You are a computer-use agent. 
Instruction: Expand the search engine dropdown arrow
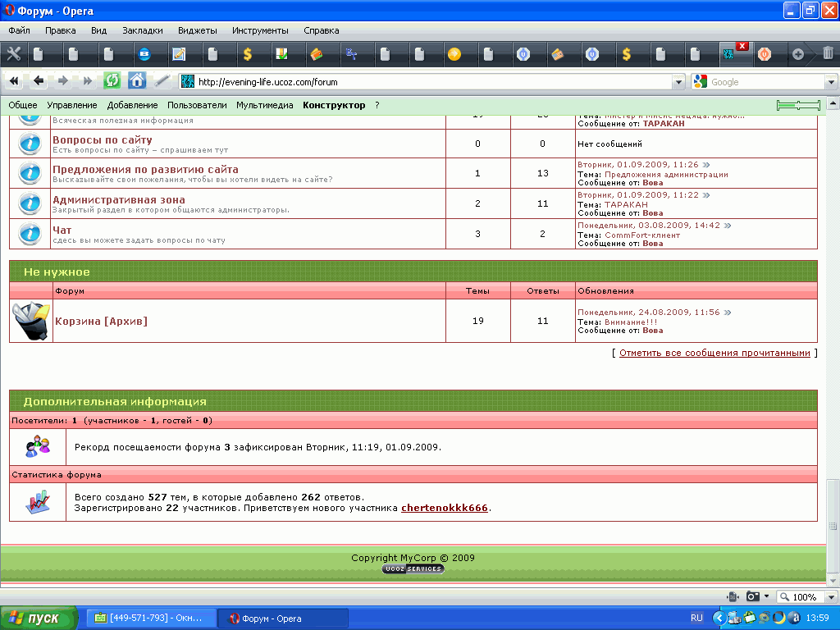[831, 82]
